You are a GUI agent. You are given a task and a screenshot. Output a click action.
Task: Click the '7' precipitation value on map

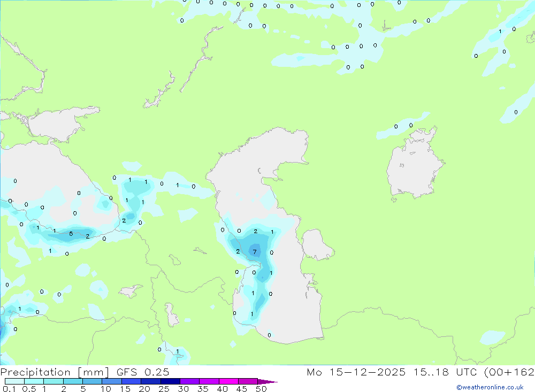pos(255,252)
